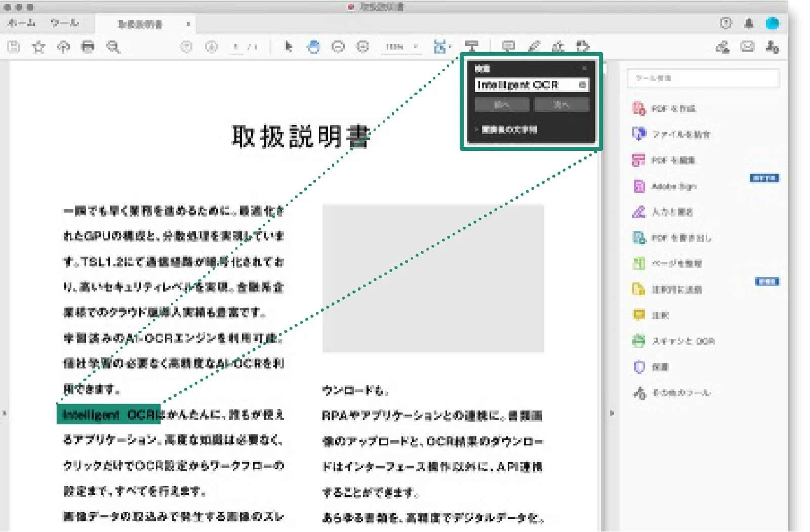Select the arrow Selection tool

point(289,47)
